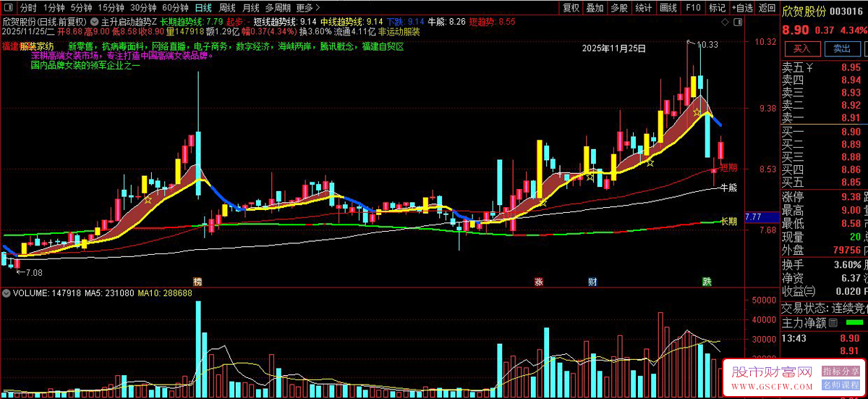Select the 60分钟 period tab
Screen dimensions: 868x399
coord(175,8)
